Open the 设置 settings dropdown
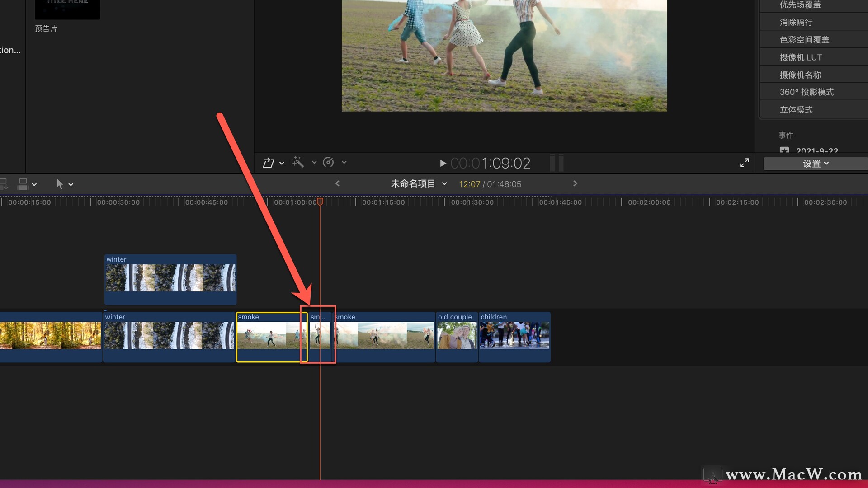Viewport: 868px width, 488px height. tap(816, 164)
